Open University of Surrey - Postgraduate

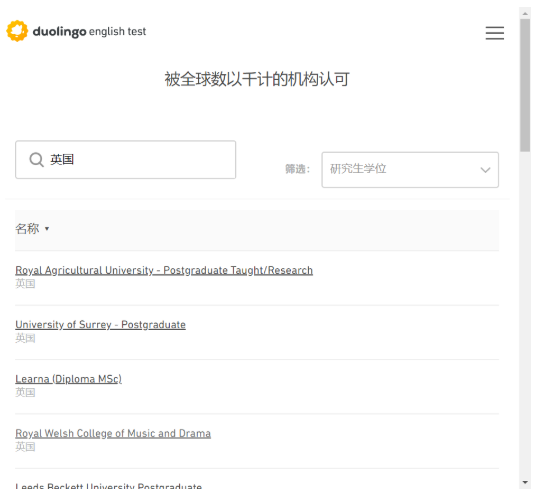(x=100, y=325)
